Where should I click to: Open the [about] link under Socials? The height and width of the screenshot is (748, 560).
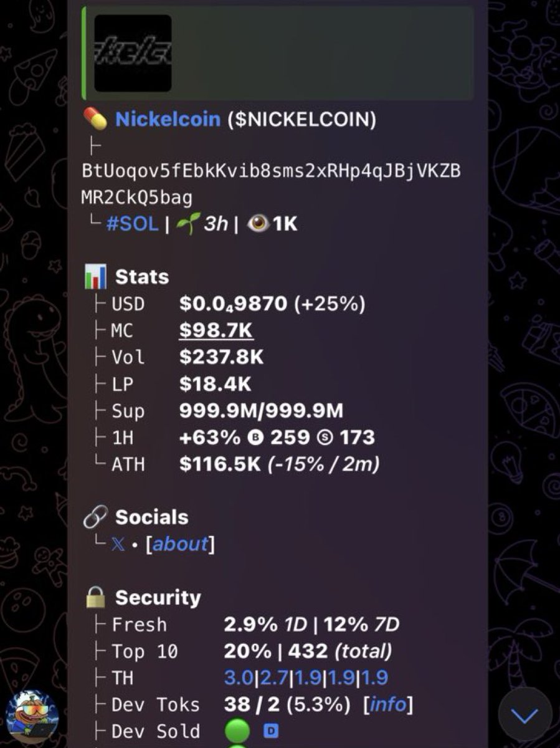tap(180, 544)
